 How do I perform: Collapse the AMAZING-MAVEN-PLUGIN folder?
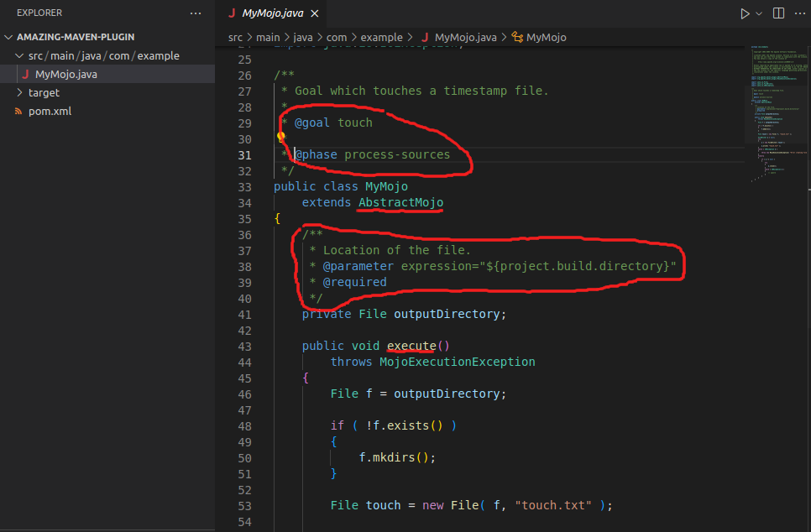(x=10, y=37)
